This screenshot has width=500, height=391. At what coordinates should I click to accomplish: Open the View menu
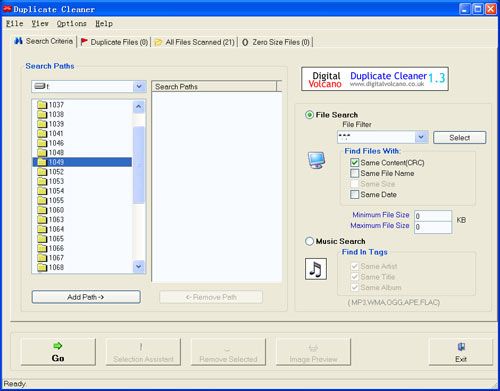[x=40, y=24]
